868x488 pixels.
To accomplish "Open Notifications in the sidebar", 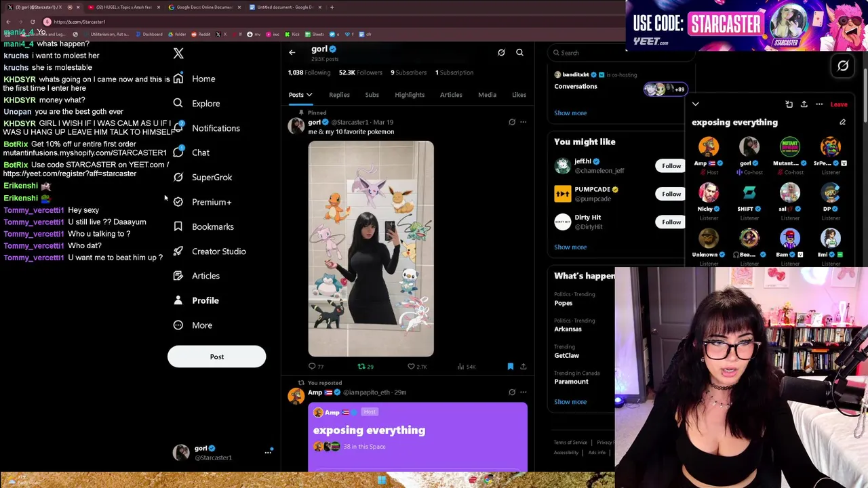I will (206, 128).
